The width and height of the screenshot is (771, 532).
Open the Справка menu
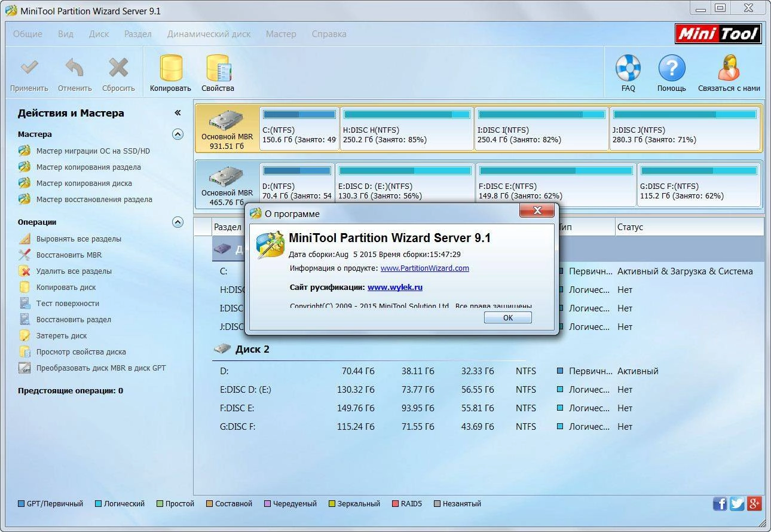(x=329, y=34)
